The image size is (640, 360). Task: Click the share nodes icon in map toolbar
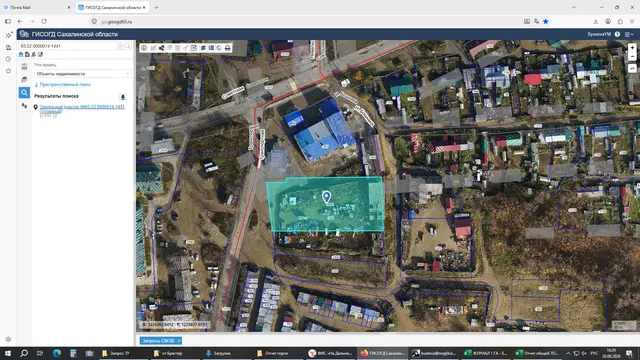point(161,48)
